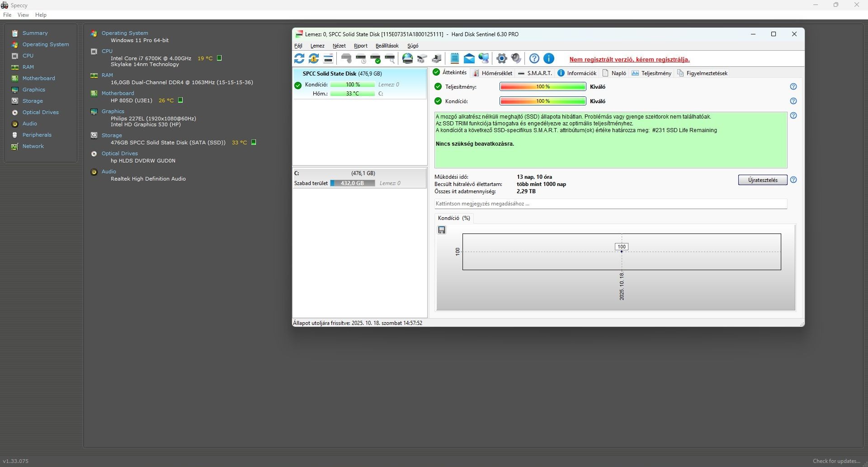Click the Kondíció 100% gradient bar in overview
The image size is (868, 467).
[542, 101]
